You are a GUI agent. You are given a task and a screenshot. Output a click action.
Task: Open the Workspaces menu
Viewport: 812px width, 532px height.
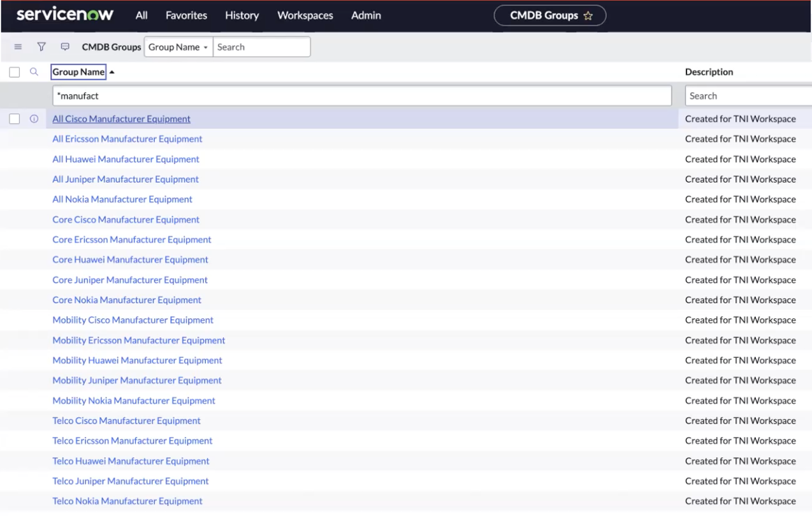(x=305, y=15)
